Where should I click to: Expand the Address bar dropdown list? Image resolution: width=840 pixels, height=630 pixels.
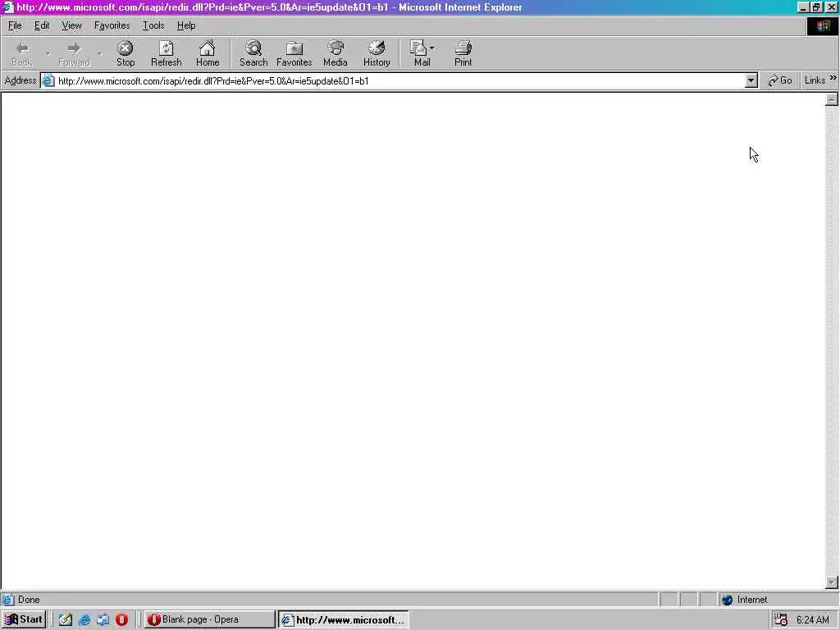[x=751, y=81]
